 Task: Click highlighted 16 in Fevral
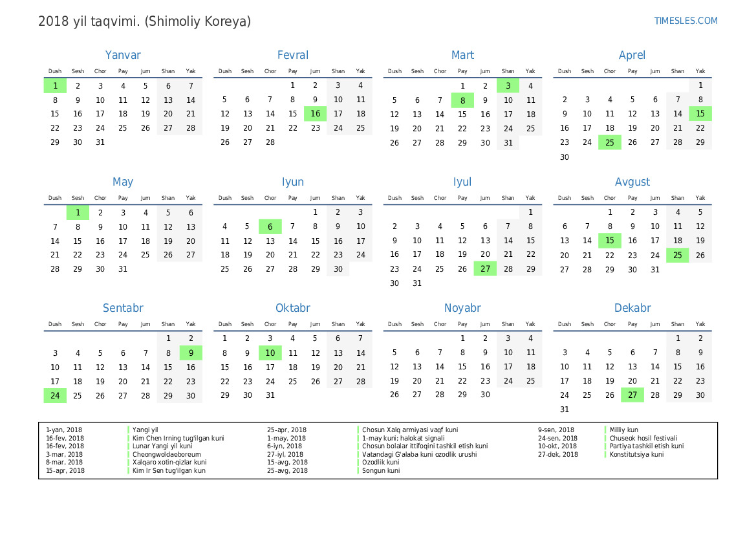click(316, 114)
